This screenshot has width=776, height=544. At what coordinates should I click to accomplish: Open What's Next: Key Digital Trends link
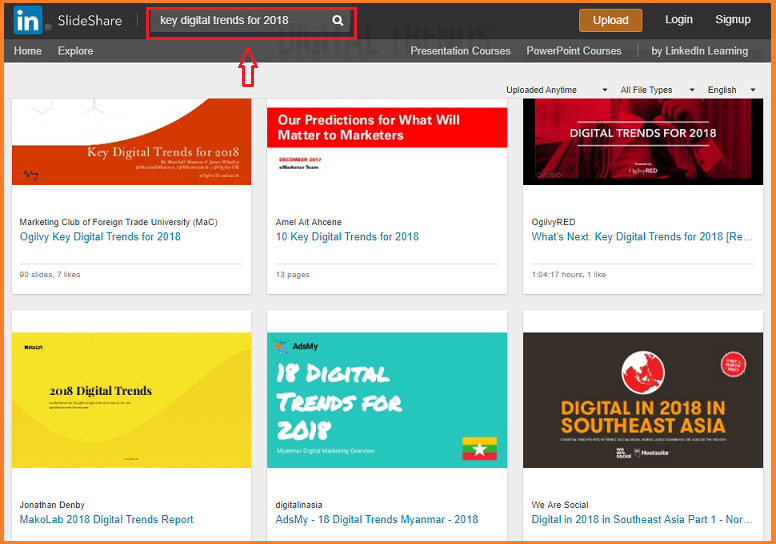(642, 237)
